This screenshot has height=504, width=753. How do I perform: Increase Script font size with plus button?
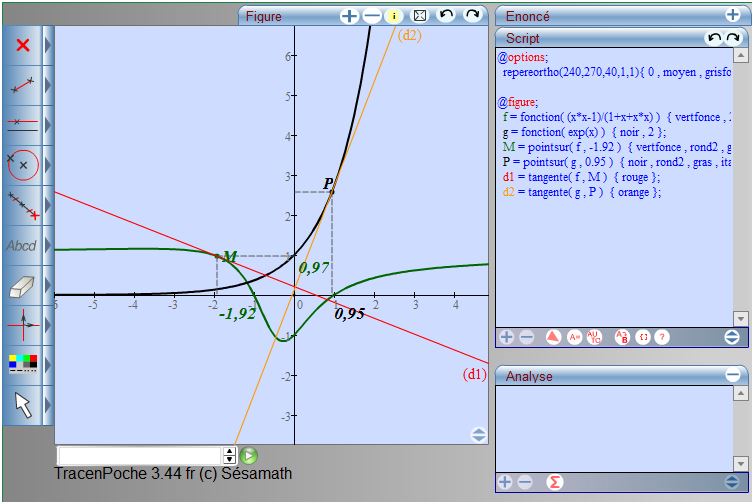tap(507, 337)
